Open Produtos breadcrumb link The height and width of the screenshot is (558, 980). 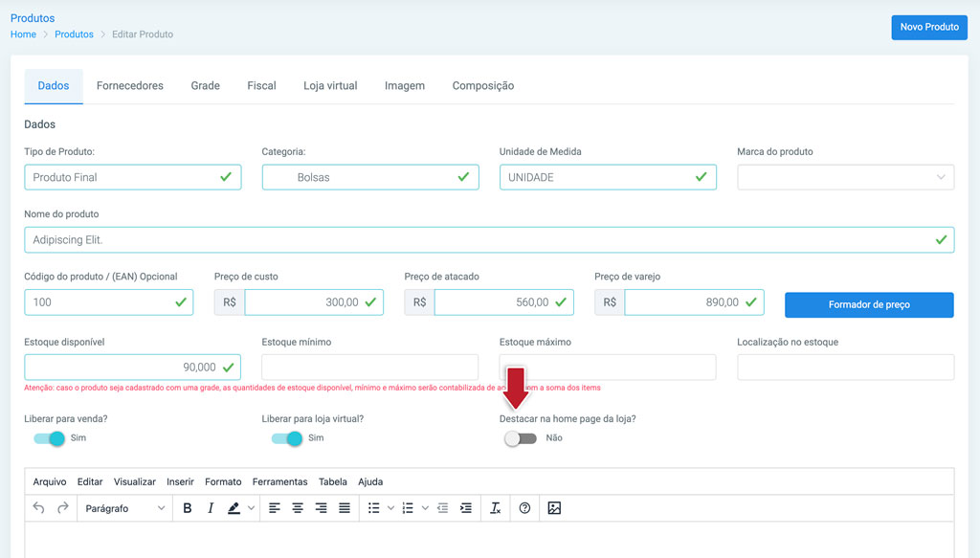(x=74, y=34)
